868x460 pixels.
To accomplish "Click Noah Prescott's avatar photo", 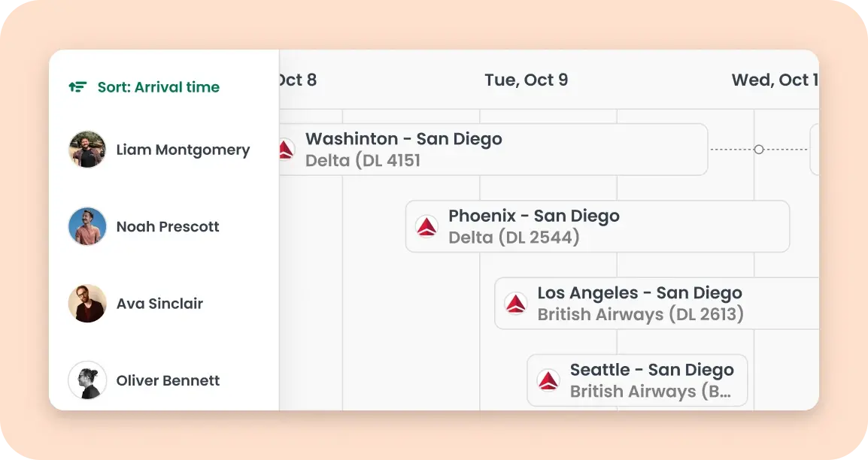I will pos(87,227).
